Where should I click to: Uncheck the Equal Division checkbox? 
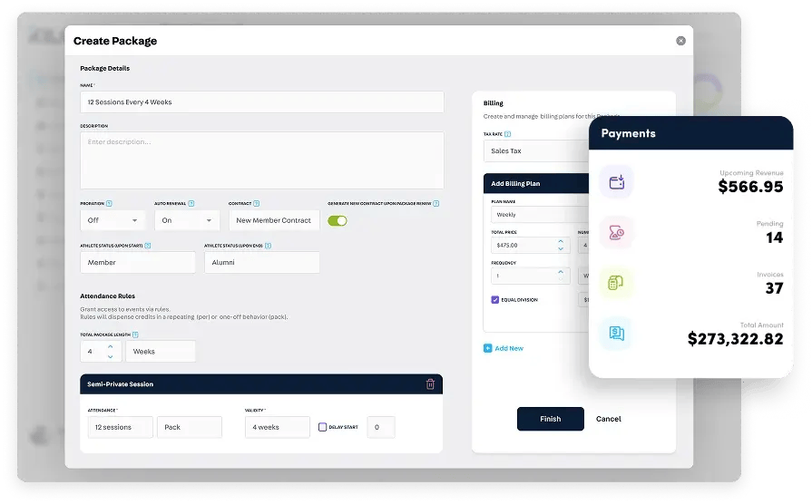pyautogui.click(x=495, y=299)
